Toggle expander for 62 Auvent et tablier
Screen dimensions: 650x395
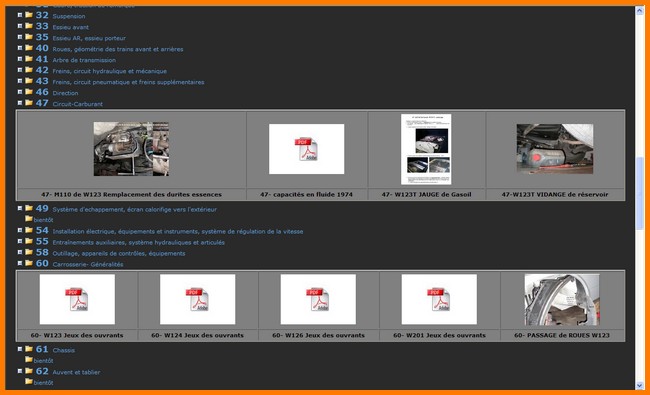[19, 371]
